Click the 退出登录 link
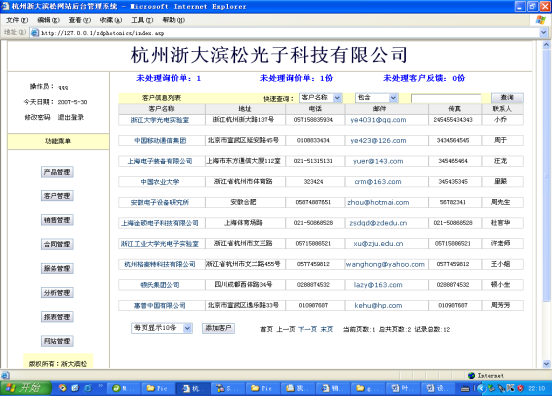The image size is (552, 397). 71,117
